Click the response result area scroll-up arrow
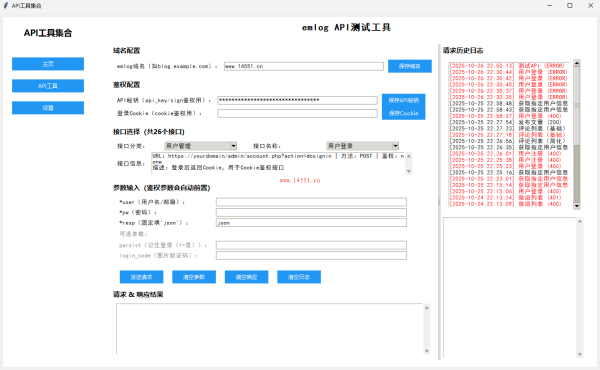The image size is (600, 370). pyautogui.click(x=427, y=308)
